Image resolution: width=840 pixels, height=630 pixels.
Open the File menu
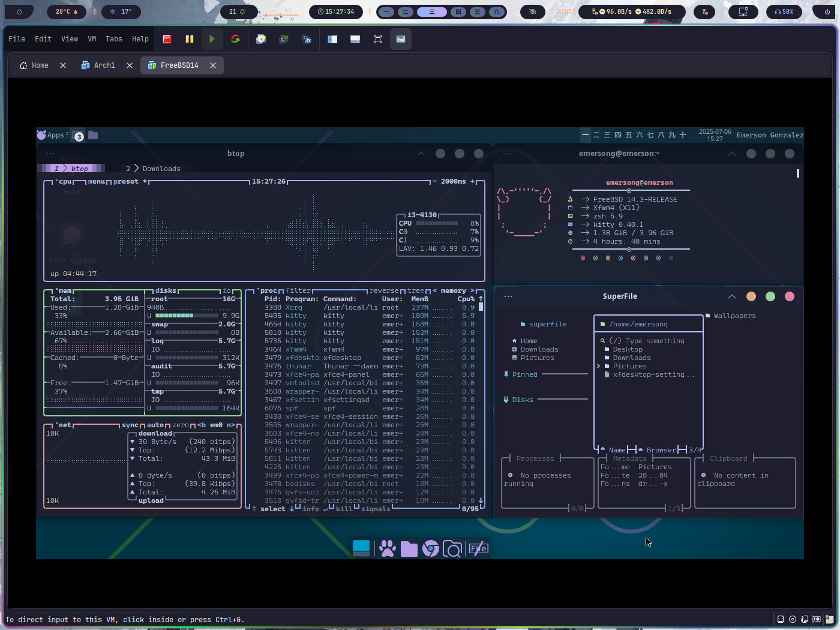click(17, 39)
